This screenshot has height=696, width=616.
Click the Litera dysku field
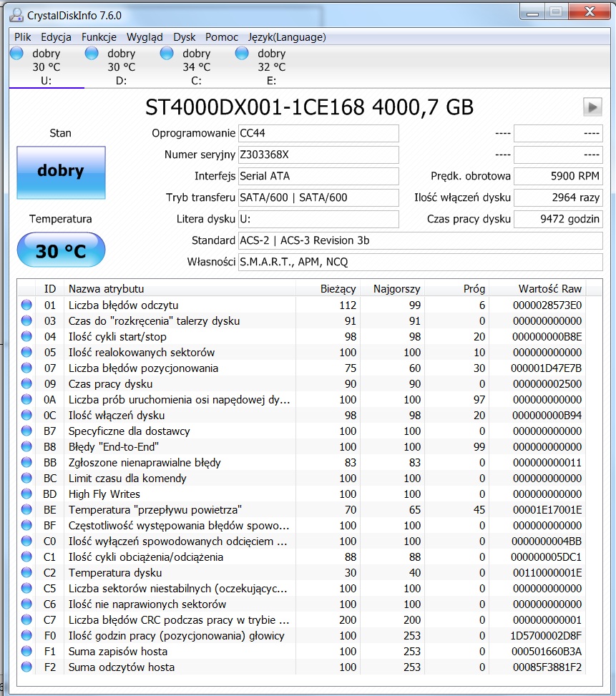coord(318,220)
